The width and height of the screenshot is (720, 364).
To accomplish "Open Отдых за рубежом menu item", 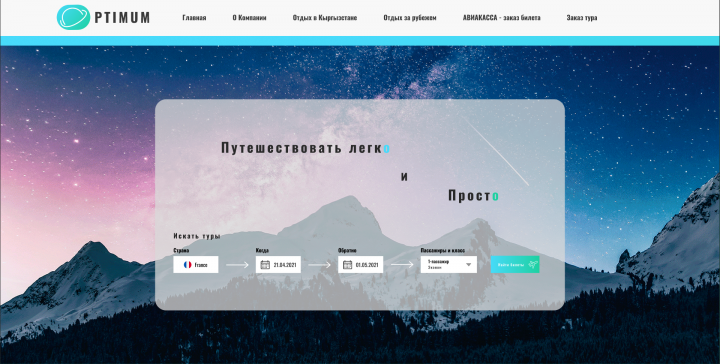I will click(x=410, y=18).
